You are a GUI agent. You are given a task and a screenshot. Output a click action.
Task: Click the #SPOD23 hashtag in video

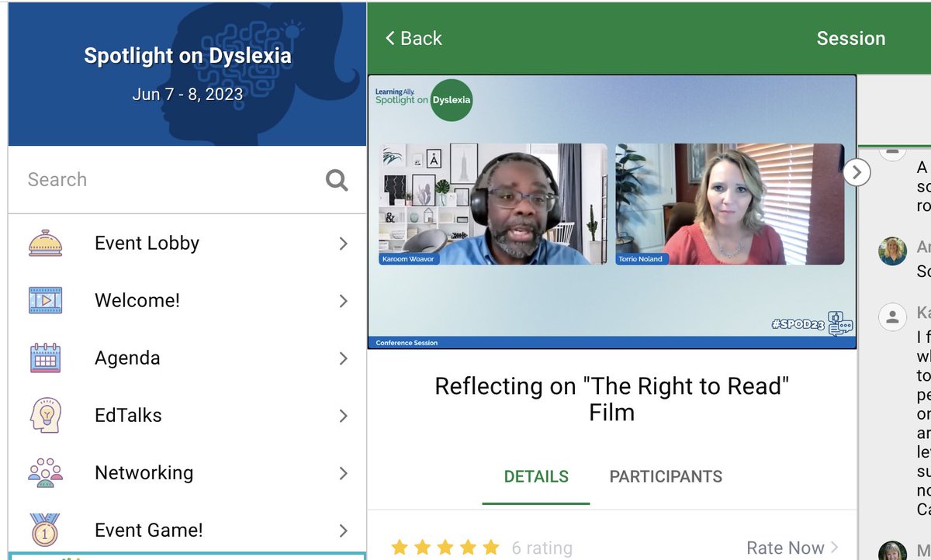pos(797,325)
